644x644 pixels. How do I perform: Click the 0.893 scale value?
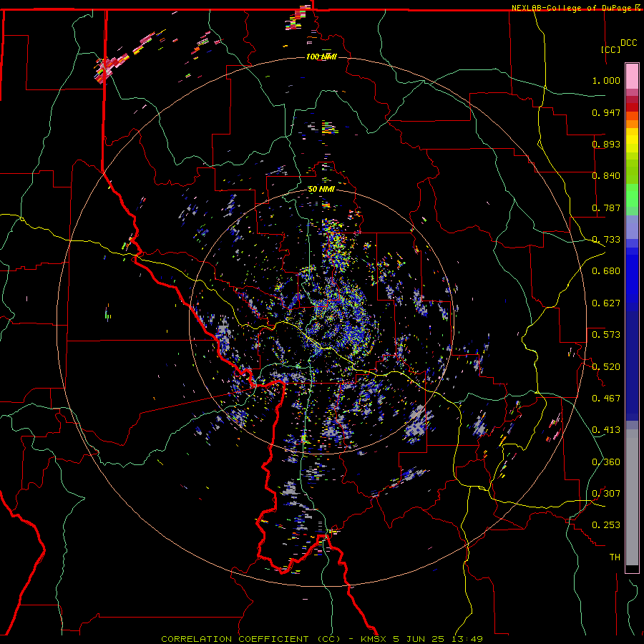[x=606, y=144]
